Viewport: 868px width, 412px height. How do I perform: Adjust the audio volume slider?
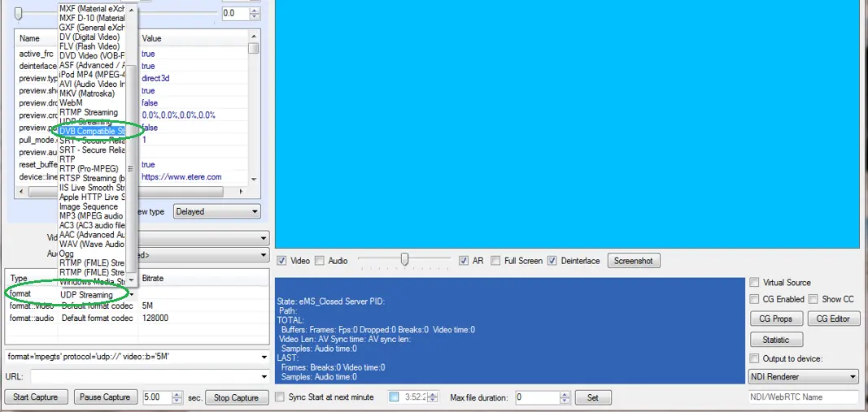(404, 260)
